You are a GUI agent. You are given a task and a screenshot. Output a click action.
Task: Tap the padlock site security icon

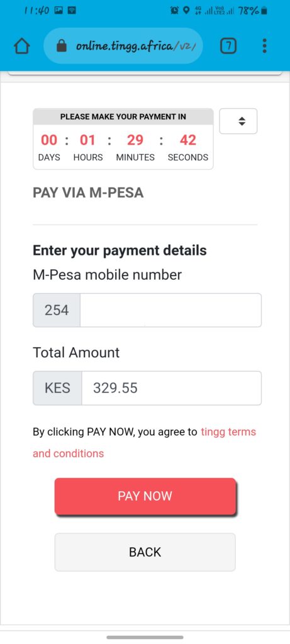pyautogui.click(x=61, y=45)
